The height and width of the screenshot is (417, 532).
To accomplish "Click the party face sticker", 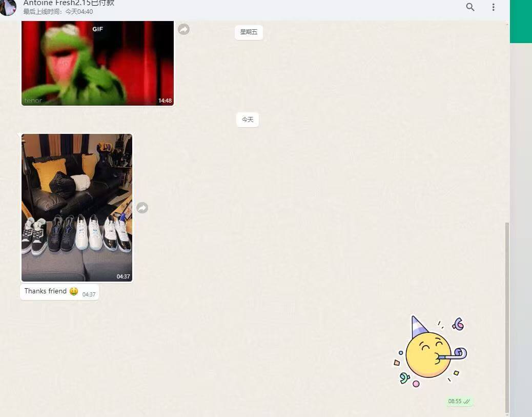I will pos(430,351).
